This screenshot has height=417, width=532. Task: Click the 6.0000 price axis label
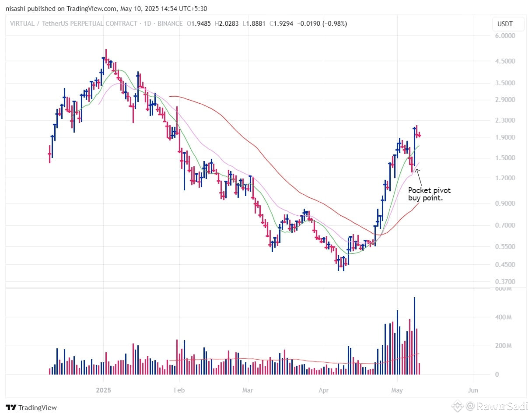click(505, 36)
